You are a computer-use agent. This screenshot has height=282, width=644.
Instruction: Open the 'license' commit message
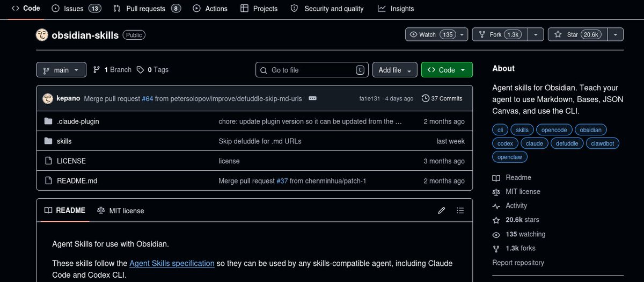point(229,161)
